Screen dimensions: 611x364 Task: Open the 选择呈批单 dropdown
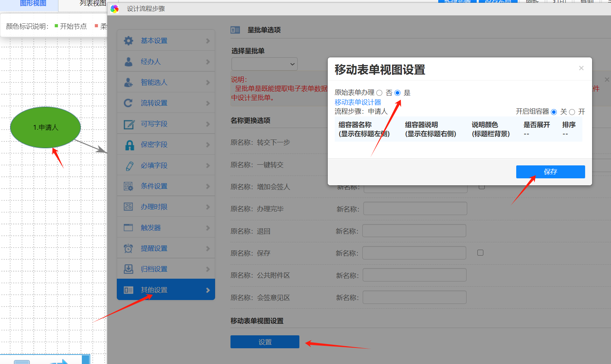[264, 64]
